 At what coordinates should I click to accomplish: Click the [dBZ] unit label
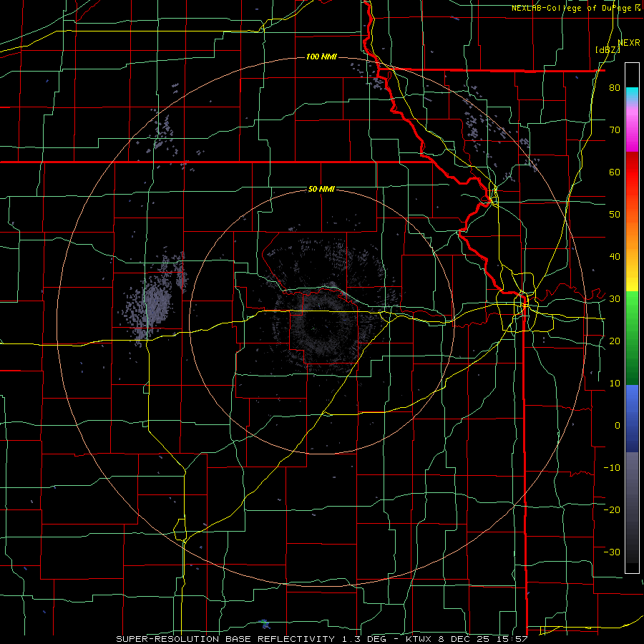coord(608,49)
